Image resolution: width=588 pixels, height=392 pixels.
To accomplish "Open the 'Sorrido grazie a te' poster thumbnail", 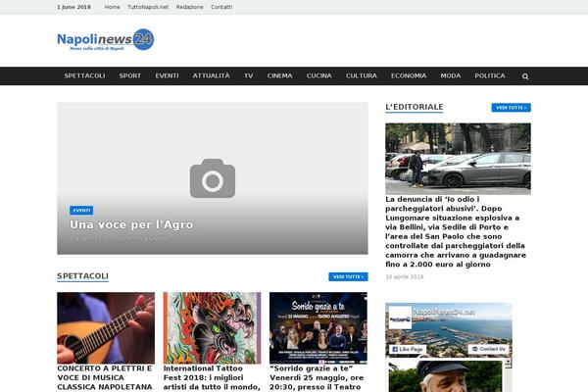I will point(318,328).
